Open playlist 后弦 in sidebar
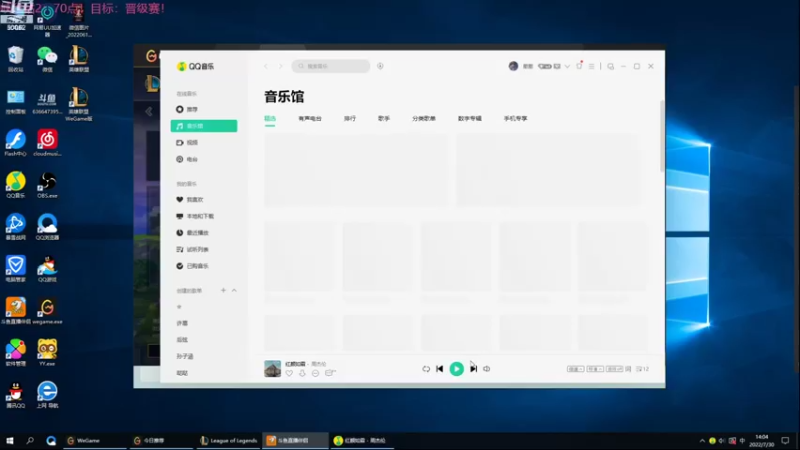800x450 pixels. tap(182, 340)
